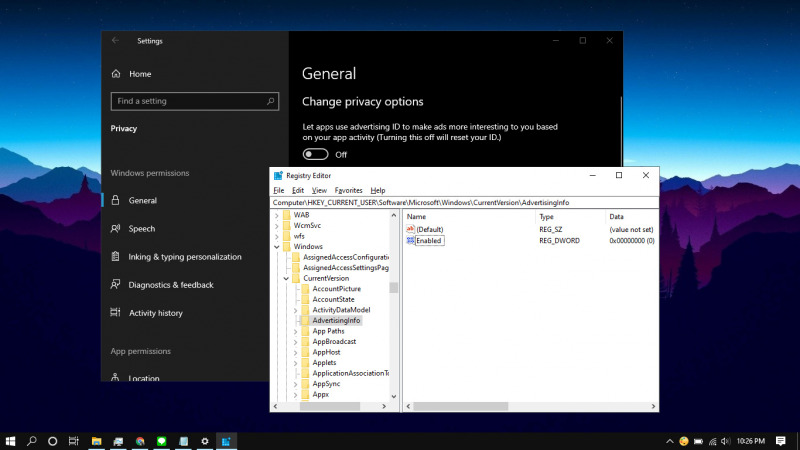Collapse the CurrentVersion key
Viewport: 800px width, 450px height.
286,279
